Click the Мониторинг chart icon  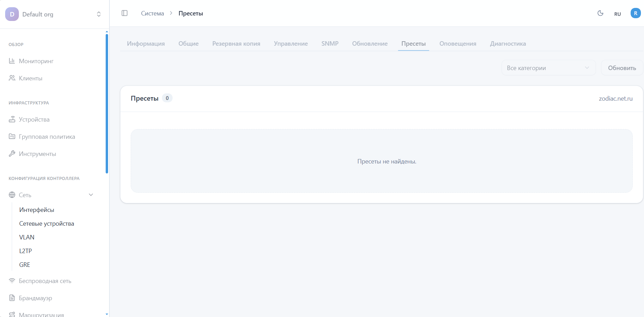[12, 61]
